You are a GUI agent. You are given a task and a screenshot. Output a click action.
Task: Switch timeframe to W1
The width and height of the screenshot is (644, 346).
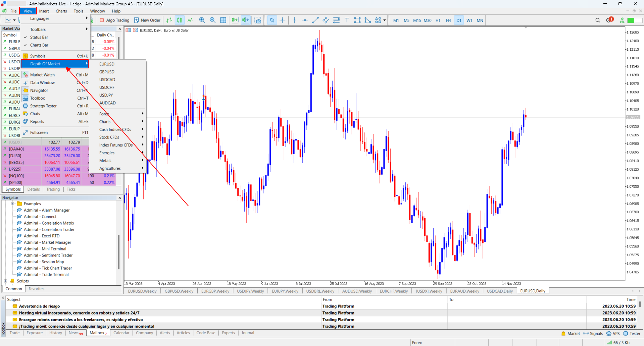(x=469, y=20)
